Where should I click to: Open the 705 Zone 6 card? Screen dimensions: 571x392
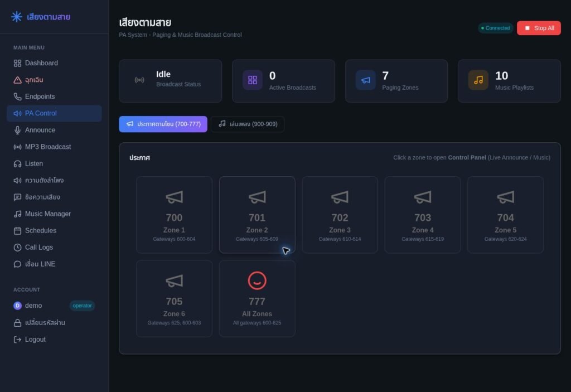click(174, 299)
